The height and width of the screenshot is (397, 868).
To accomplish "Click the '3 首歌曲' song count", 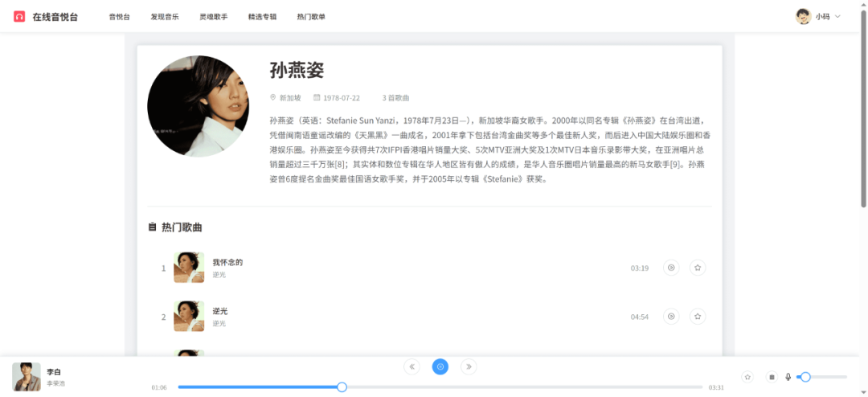I will (x=395, y=98).
